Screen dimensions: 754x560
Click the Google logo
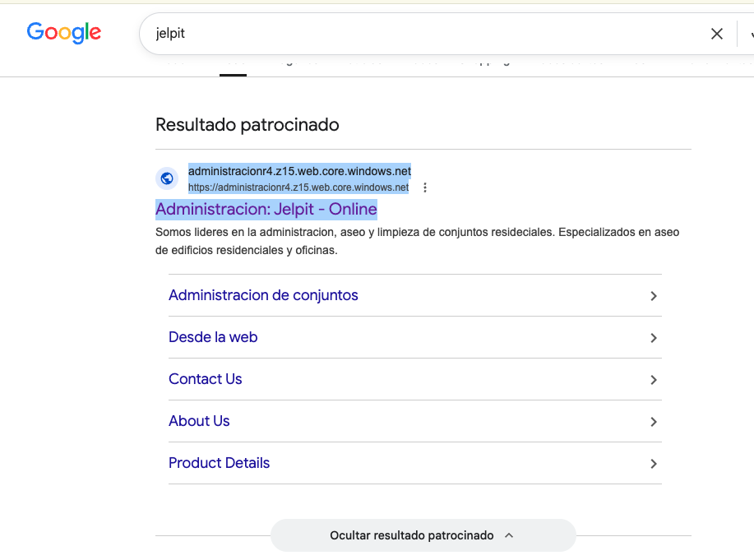[x=64, y=33]
